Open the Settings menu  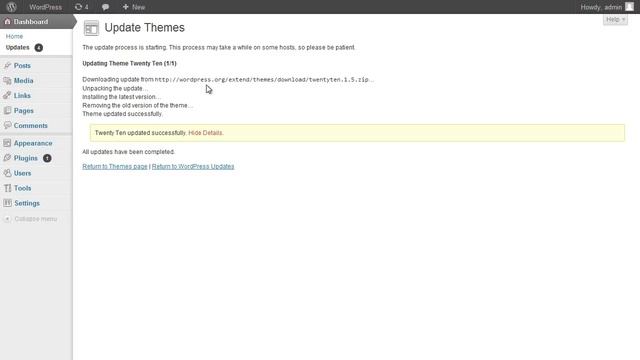pos(27,203)
